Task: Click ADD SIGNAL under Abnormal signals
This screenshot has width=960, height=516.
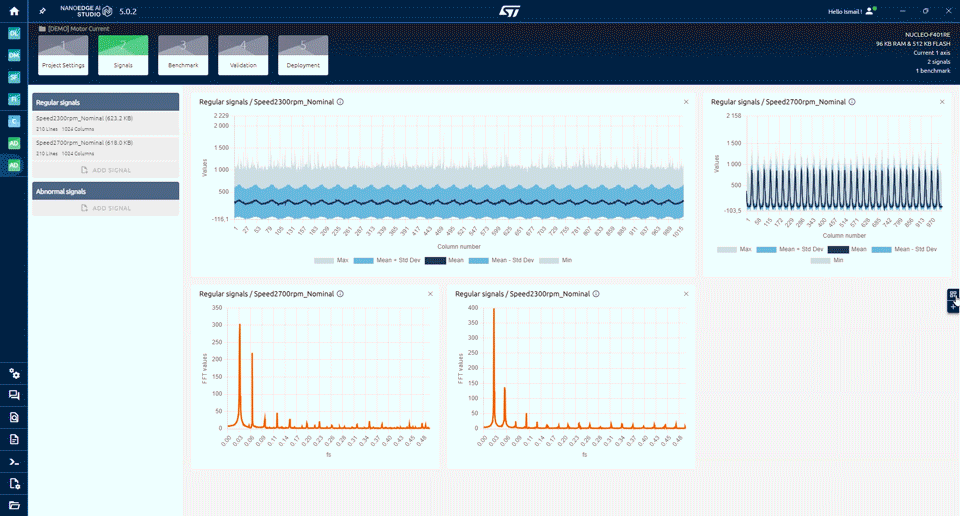Action: tap(105, 208)
